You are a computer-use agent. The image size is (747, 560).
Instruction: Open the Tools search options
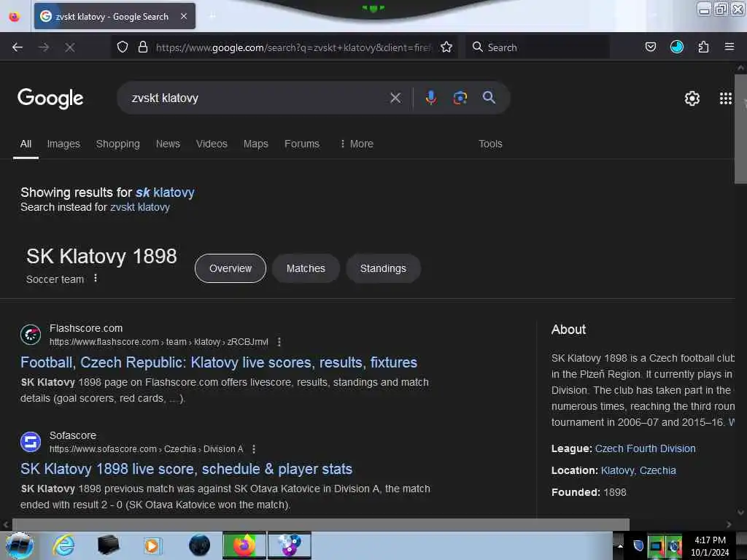click(x=490, y=144)
